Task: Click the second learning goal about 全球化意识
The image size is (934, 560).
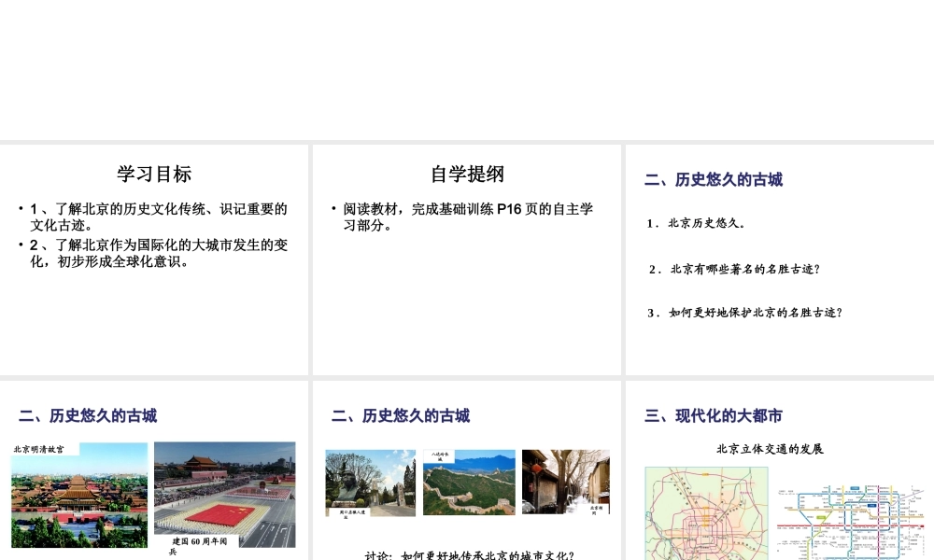Action: click(x=157, y=253)
